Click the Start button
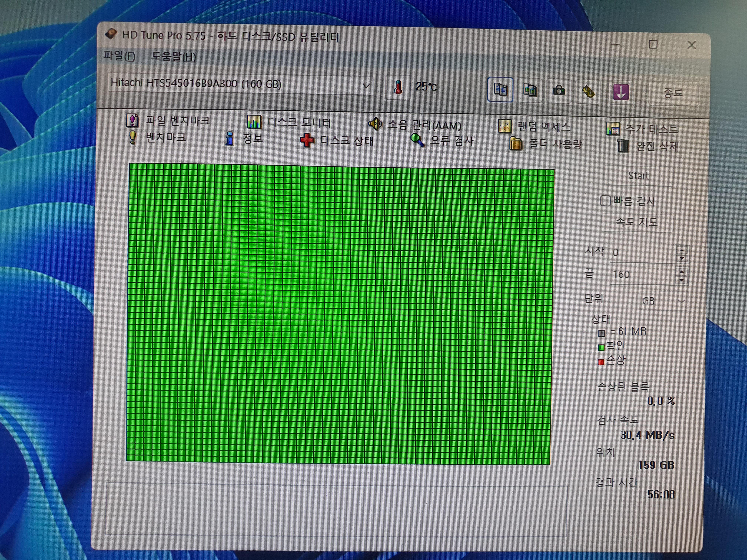This screenshot has height=560, width=747. [638, 176]
